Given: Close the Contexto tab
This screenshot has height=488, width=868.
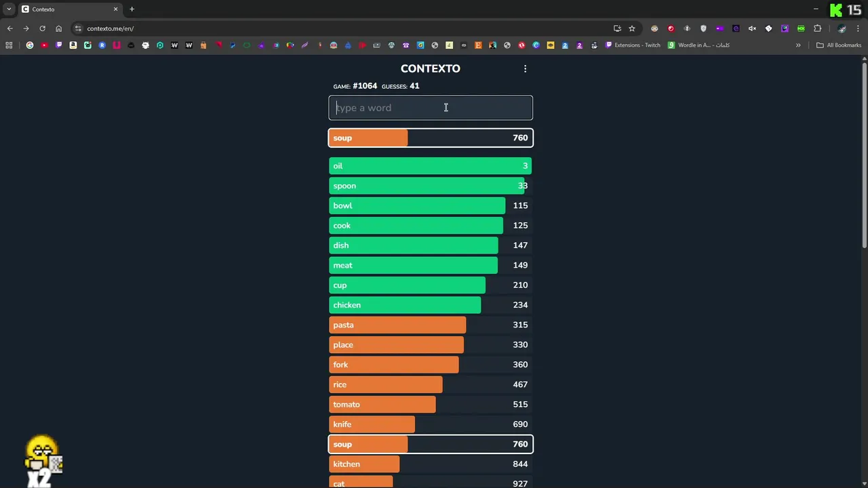Looking at the screenshot, I should pyautogui.click(x=115, y=9).
